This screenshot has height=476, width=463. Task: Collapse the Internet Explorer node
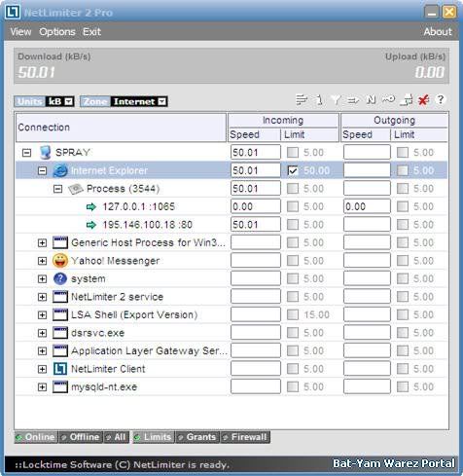click(x=42, y=170)
